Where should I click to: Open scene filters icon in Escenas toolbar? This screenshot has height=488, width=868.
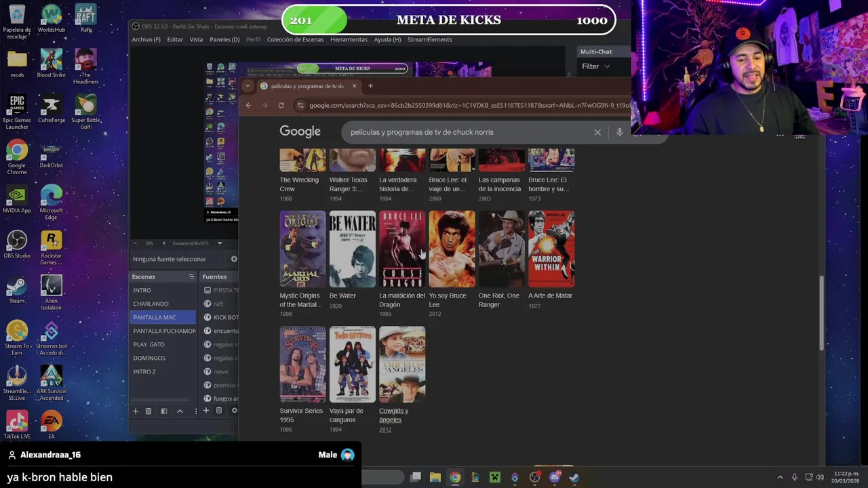click(163, 411)
